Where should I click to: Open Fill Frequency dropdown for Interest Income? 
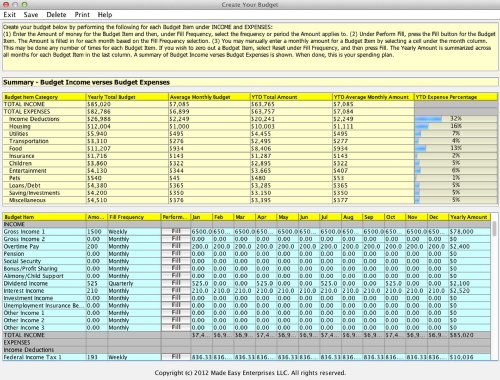134,291
